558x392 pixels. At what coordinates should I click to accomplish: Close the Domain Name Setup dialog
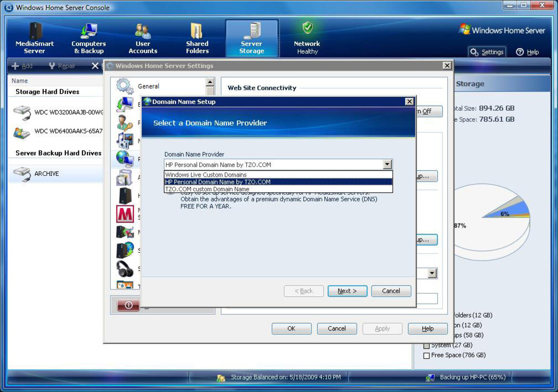[409, 102]
